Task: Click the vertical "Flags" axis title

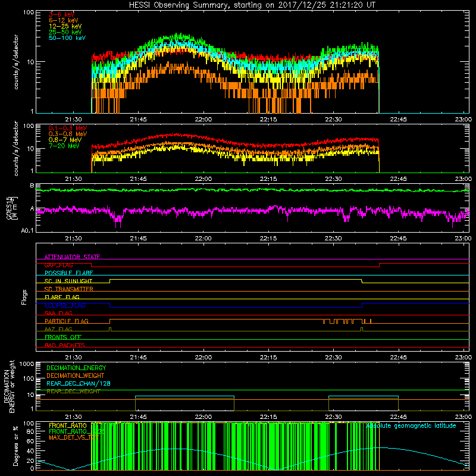Action: pyautogui.click(x=24, y=297)
